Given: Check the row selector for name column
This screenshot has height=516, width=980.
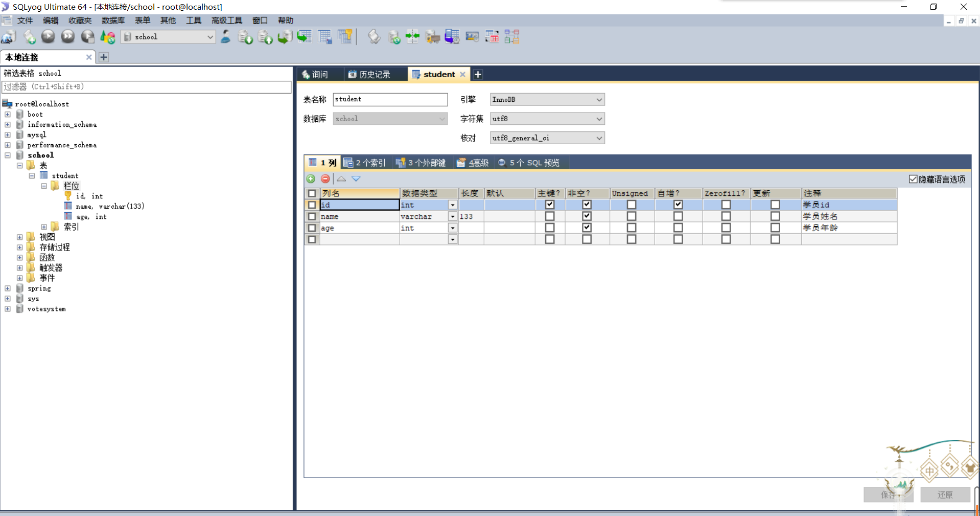Looking at the screenshot, I should (312, 216).
